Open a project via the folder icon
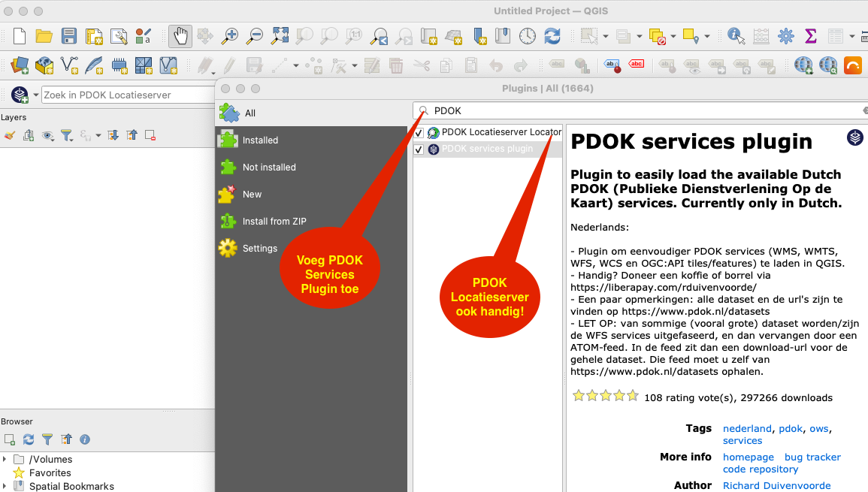This screenshot has width=868, height=492. pyautogui.click(x=44, y=37)
